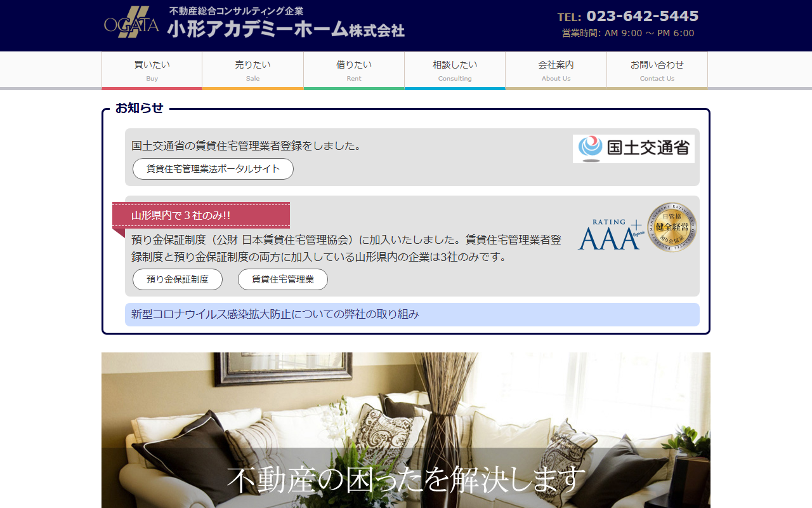812x508 pixels.
Task: Click the 賃貸住宅管理業法ポータルサイト button
Action: click(x=213, y=169)
